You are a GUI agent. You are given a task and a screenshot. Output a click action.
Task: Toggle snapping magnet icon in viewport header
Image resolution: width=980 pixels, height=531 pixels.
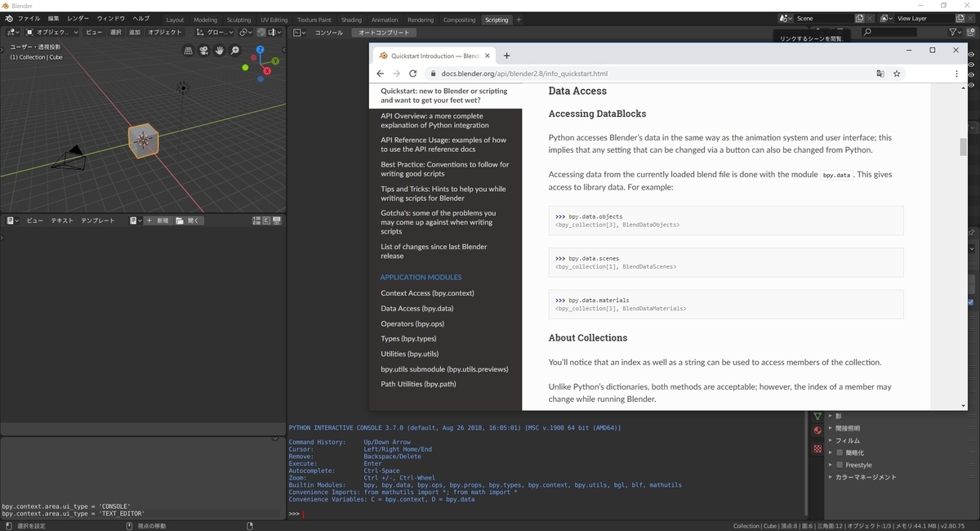coord(261,32)
